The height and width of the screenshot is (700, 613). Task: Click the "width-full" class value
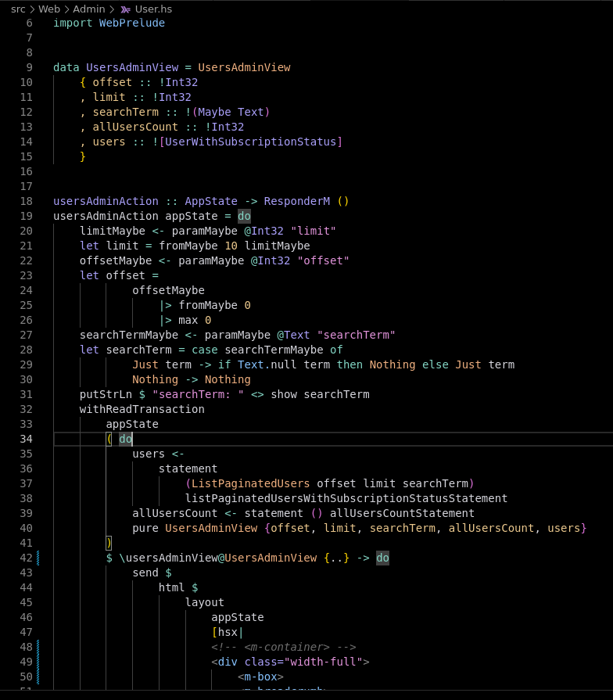point(324,662)
